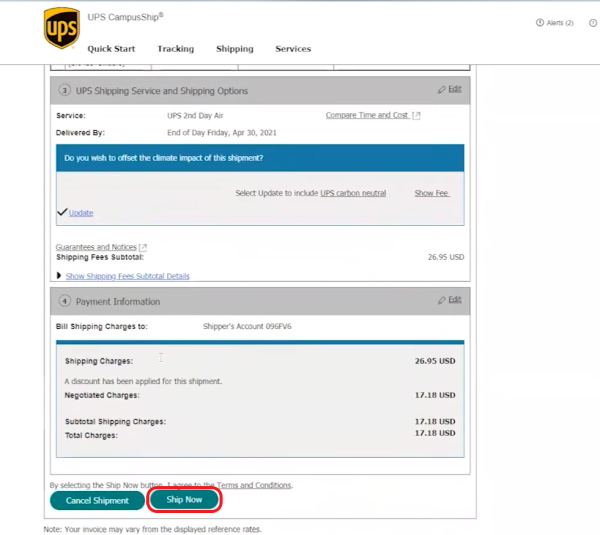Click the step 3 circle icon

click(64, 91)
